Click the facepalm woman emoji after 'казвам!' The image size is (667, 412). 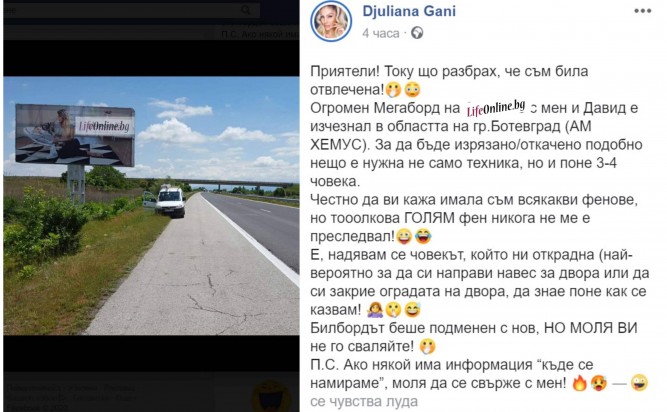tap(375, 310)
